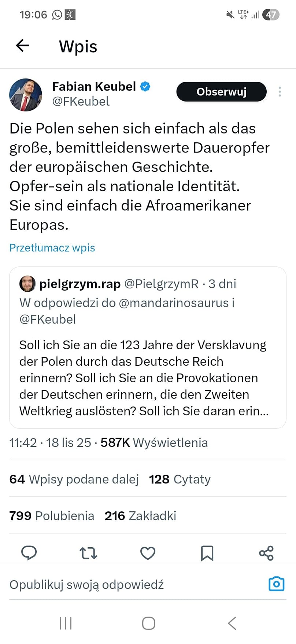Like the tweet with the heart icon

[x=148, y=553]
